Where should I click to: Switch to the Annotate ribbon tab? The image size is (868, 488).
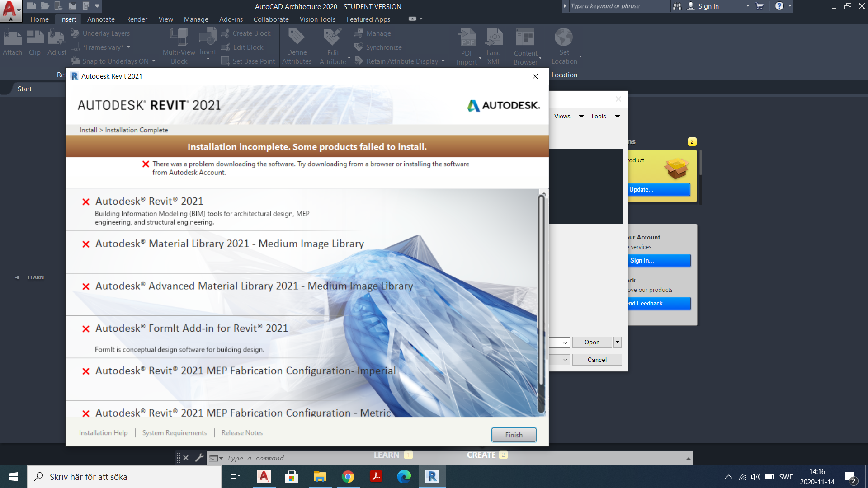click(101, 19)
